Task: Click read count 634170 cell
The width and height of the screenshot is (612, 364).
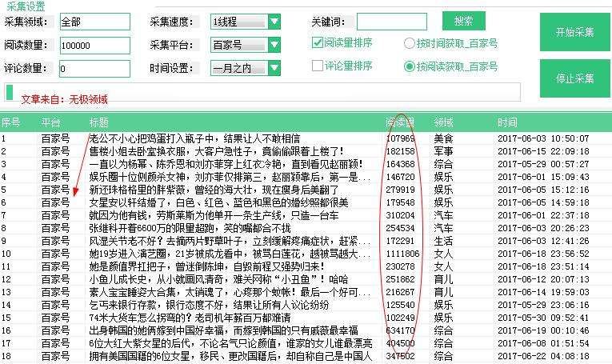Action: [401, 330]
